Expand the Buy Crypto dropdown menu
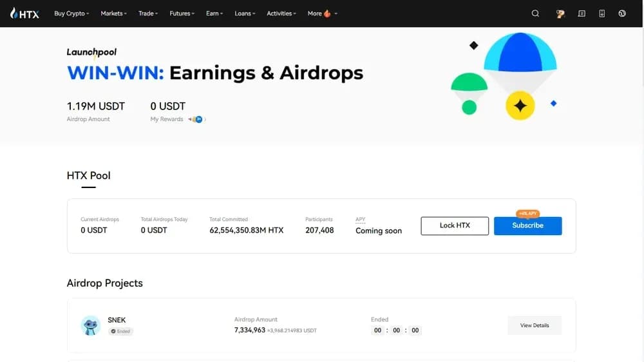This screenshot has width=644, height=362. click(x=71, y=14)
